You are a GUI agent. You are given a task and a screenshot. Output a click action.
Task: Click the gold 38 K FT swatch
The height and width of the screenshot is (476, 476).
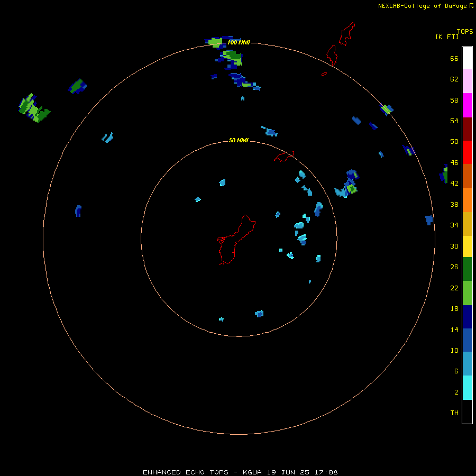point(467,224)
